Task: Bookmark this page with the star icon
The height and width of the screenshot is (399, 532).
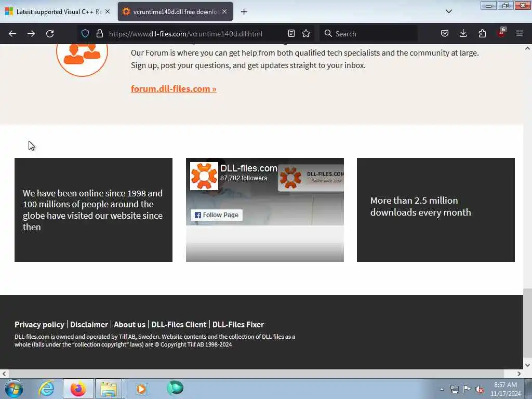Action: coord(306,33)
